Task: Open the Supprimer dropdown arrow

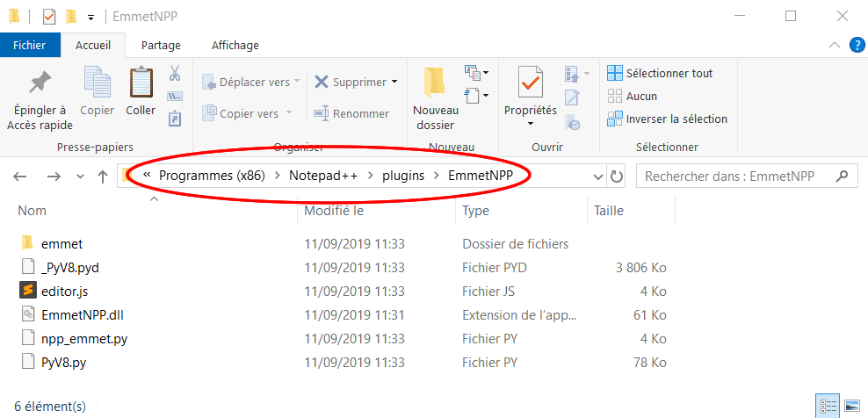Action: pyautogui.click(x=394, y=82)
